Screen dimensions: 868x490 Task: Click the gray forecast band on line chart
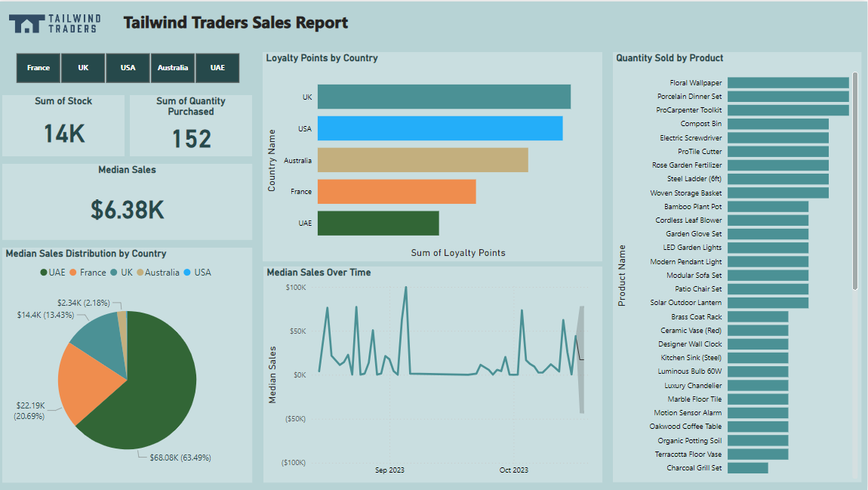[580, 360]
